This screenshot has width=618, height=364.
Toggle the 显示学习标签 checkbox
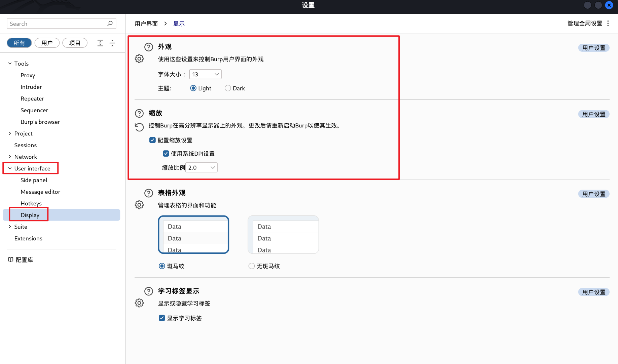[162, 318]
